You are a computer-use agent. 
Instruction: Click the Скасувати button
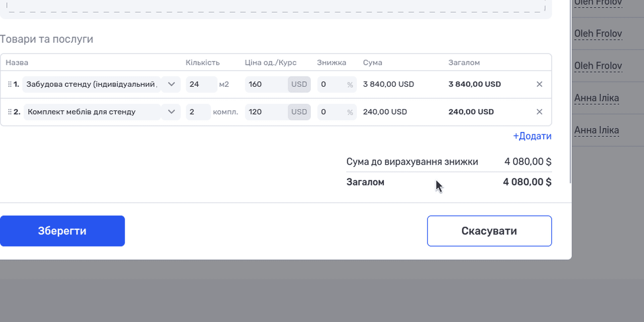[x=489, y=231]
